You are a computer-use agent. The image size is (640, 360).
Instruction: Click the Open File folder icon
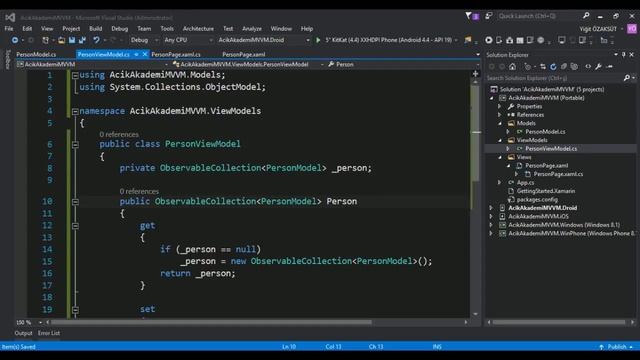pyautogui.click(x=61, y=40)
